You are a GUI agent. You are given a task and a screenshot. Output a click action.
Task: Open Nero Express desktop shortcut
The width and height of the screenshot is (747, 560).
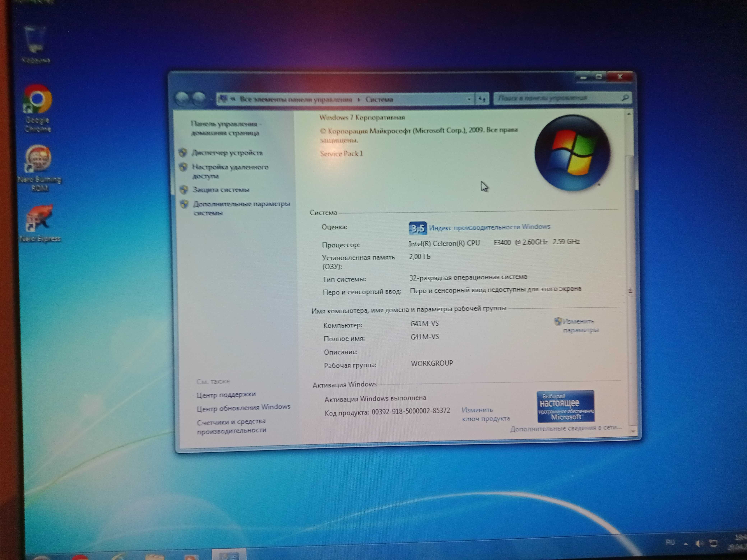pos(40,223)
